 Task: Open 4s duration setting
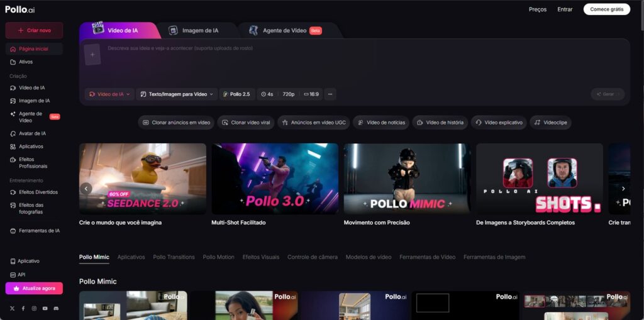click(267, 94)
